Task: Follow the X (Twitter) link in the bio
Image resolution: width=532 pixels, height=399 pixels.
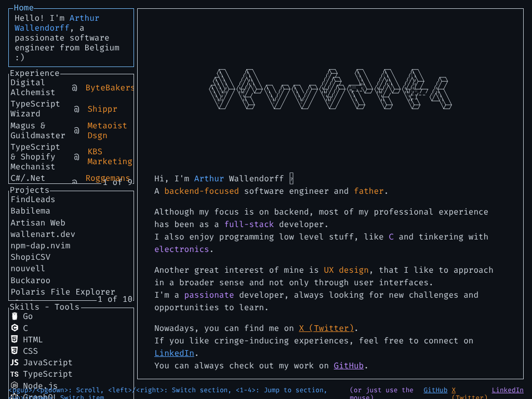Action: pos(326,328)
